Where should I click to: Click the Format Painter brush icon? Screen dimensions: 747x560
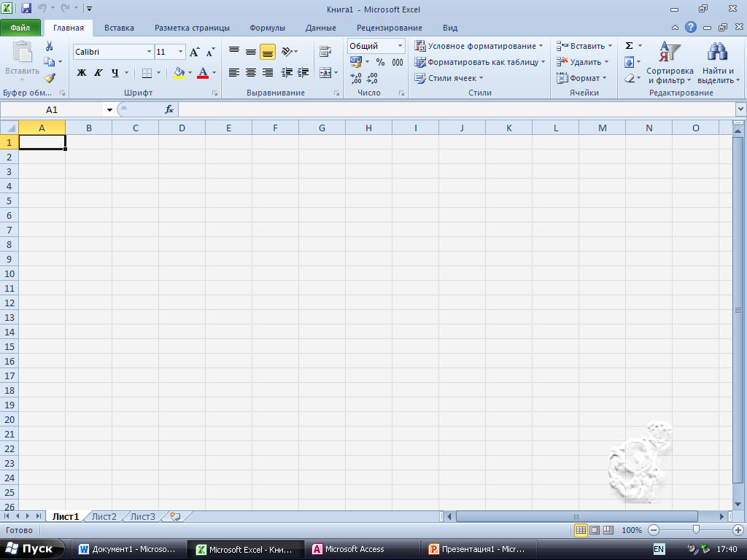point(50,78)
